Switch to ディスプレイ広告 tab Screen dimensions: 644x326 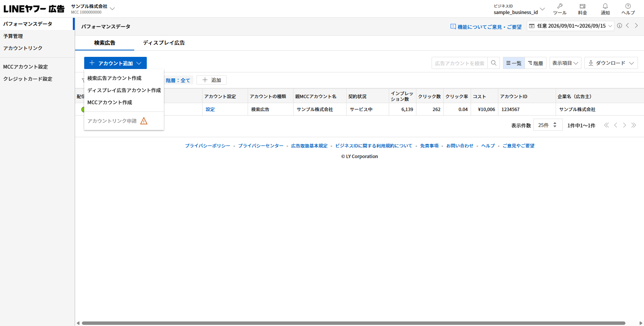164,43
